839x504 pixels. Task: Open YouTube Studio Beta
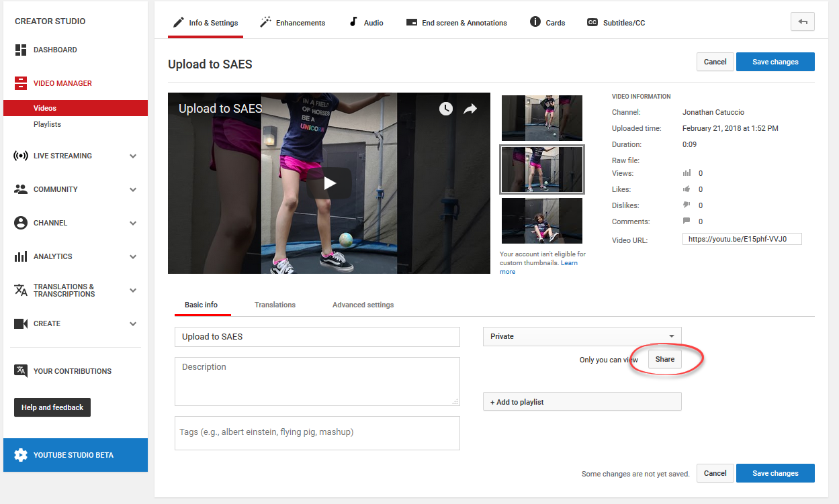(x=75, y=455)
